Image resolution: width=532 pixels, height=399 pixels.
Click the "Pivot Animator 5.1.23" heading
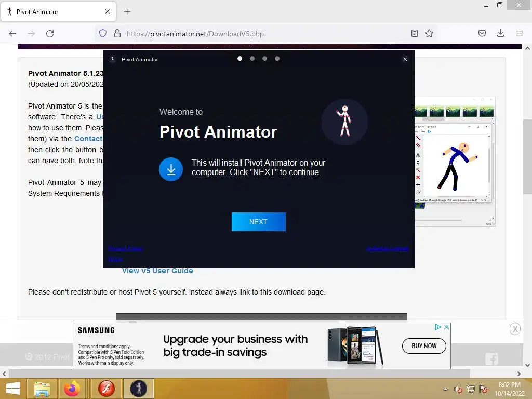[x=65, y=73]
